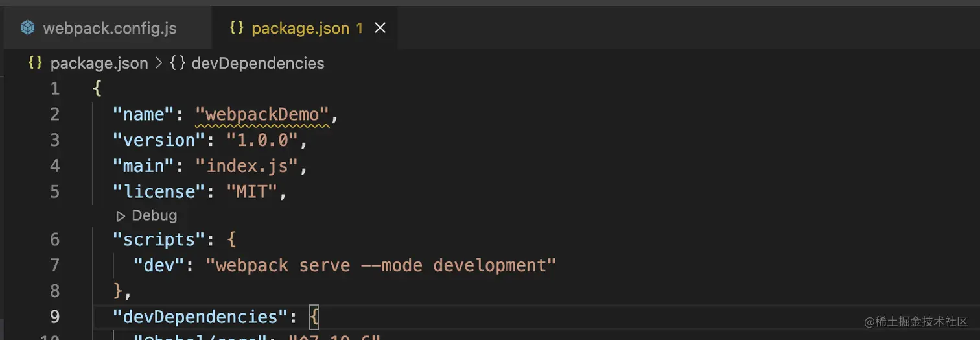Viewport: 980px width, 340px height.
Task: Click line number 1 in gutter
Action: [x=54, y=88]
